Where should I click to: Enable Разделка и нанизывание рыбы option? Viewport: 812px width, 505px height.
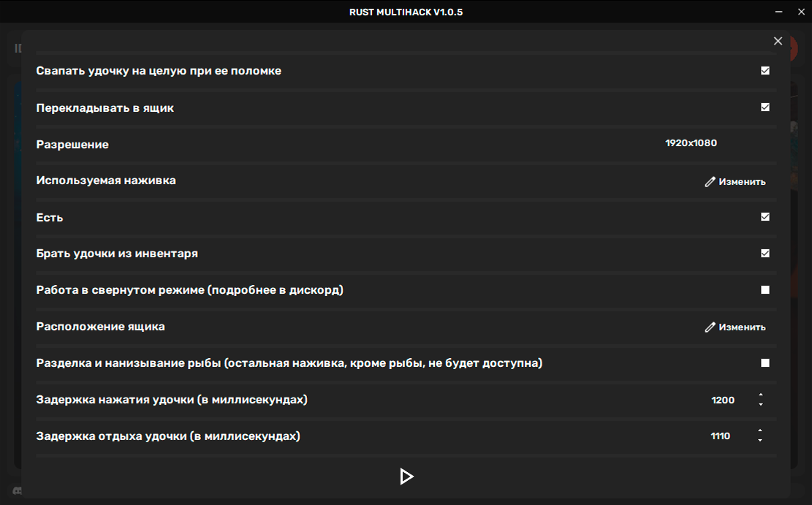pyautogui.click(x=765, y=363)
